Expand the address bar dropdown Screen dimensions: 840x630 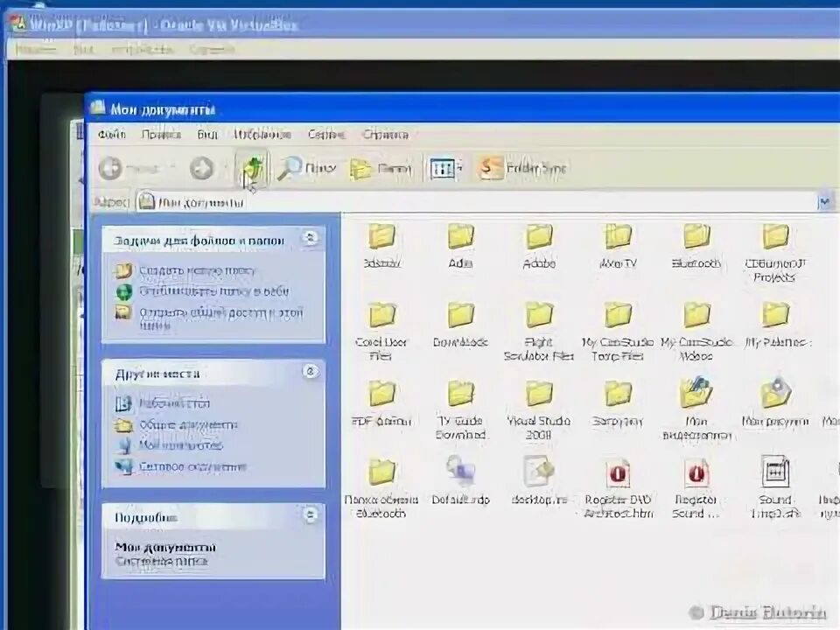[825, 202]
